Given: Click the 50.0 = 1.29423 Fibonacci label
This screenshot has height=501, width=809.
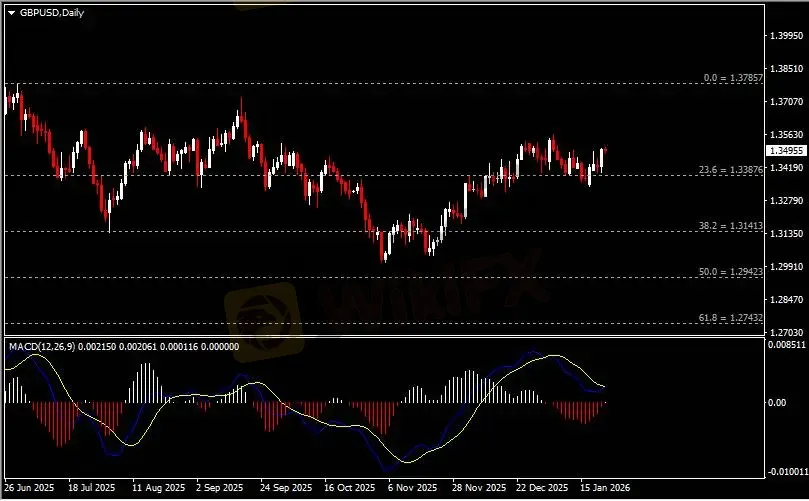Looking at the screenshot, I should [x=731, y=271].
